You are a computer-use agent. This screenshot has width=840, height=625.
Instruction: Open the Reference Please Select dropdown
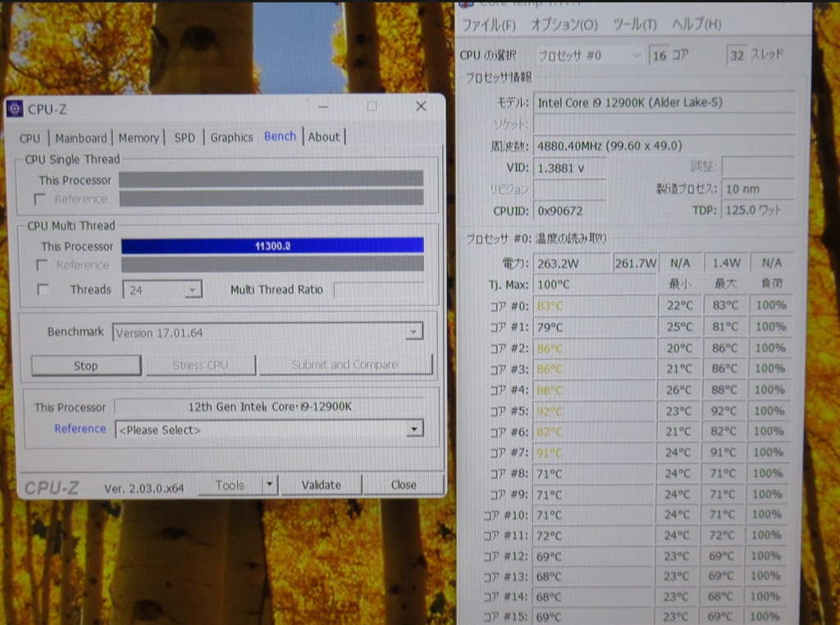[269, 430]
